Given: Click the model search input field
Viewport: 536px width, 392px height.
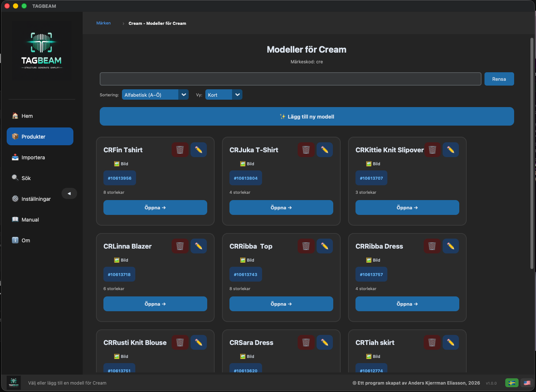Looking at the screenshot, I should pyautogui.click(x=291, y=79).
